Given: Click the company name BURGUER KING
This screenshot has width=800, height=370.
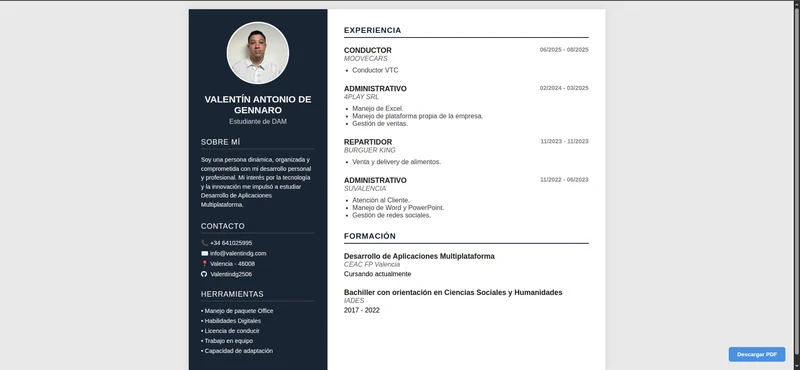Looking at the screenshot, I should [x=369, y=150].
